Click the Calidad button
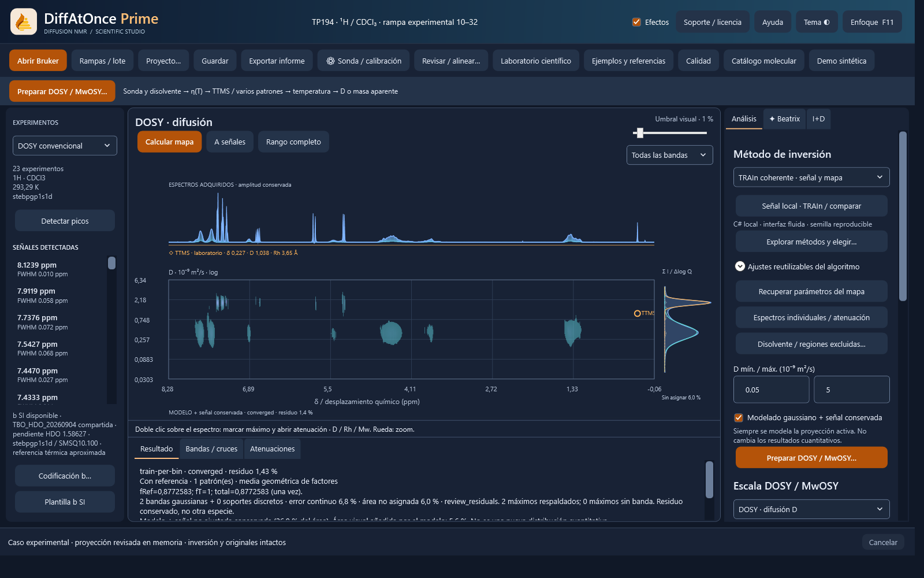 (698, 61)
